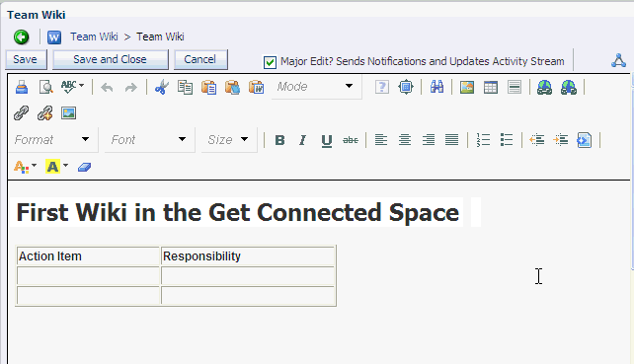Open the Font dropdown
The width and height of the screenshot is (634, 364).
(x=149, y=140)
